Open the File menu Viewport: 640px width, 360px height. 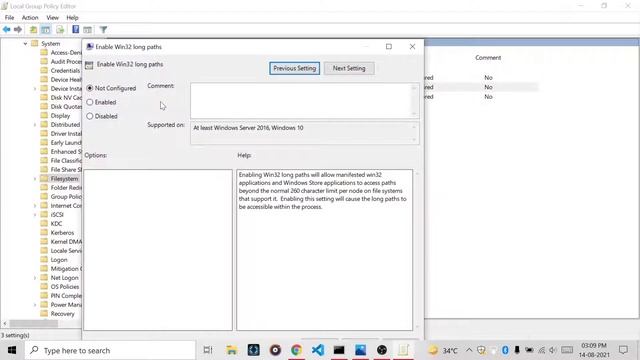click(9, 18)
